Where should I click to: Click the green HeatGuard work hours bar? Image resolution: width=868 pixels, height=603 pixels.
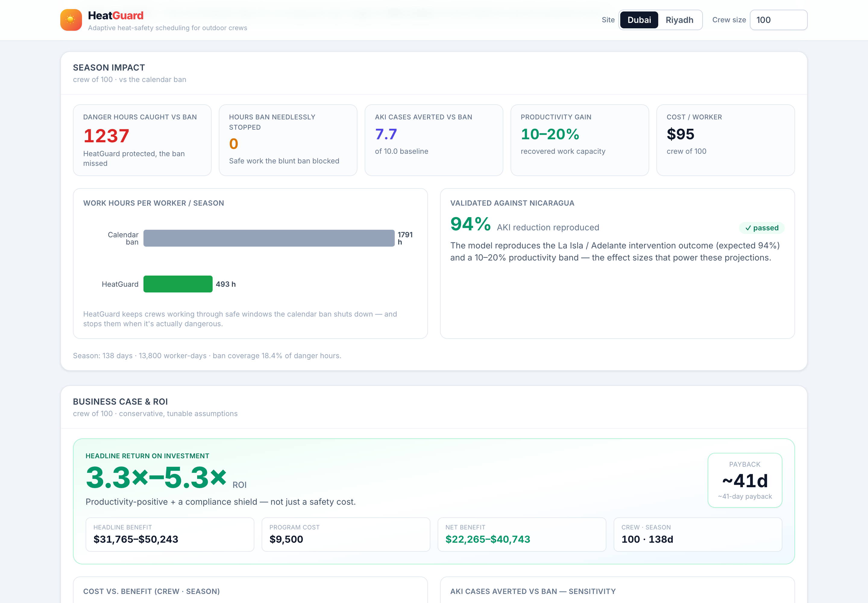click(x=178, y=284)
